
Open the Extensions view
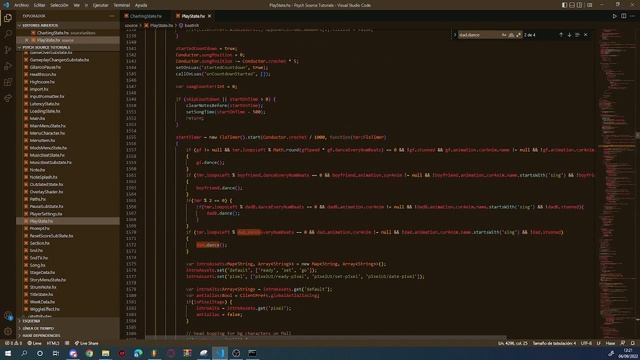[x=8, y=82]
